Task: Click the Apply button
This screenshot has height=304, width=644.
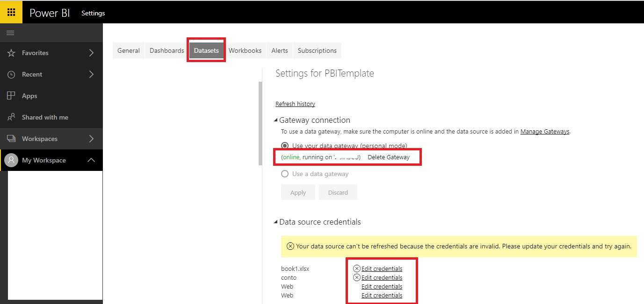Action: coord(298,192)
